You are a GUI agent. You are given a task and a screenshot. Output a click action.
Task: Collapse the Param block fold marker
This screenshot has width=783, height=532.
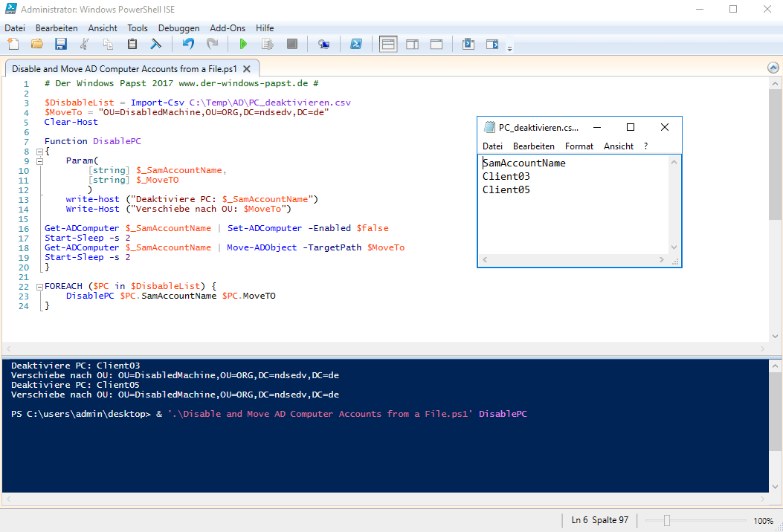[39, 161]
